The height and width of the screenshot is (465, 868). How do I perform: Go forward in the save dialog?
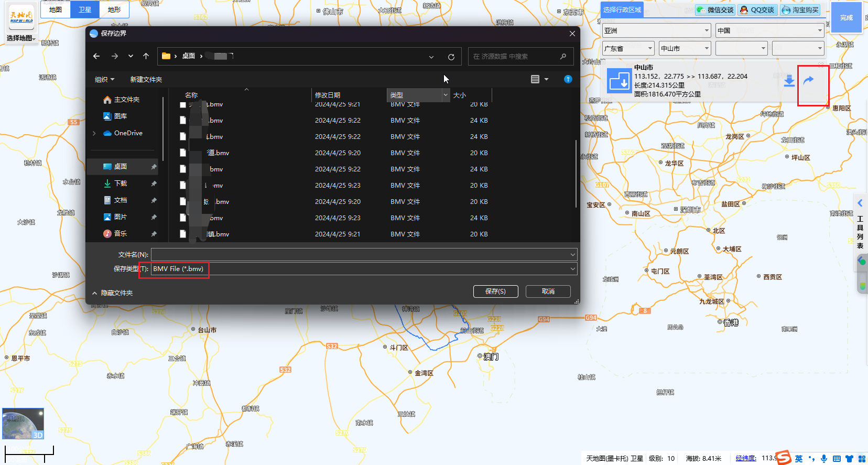click(115, 56)
